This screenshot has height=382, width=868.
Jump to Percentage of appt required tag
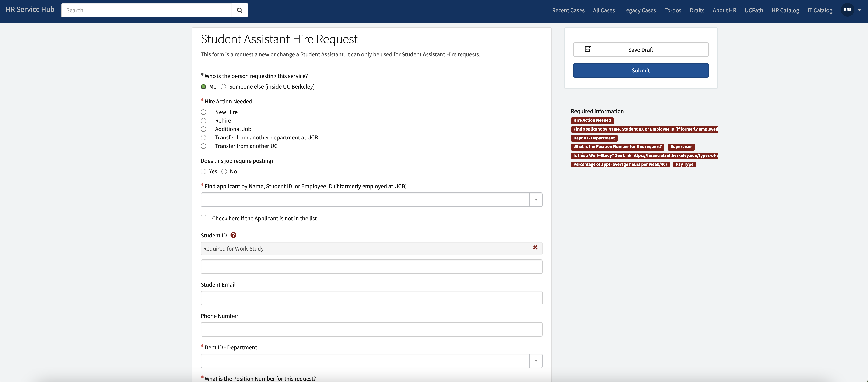coord(620,164)
